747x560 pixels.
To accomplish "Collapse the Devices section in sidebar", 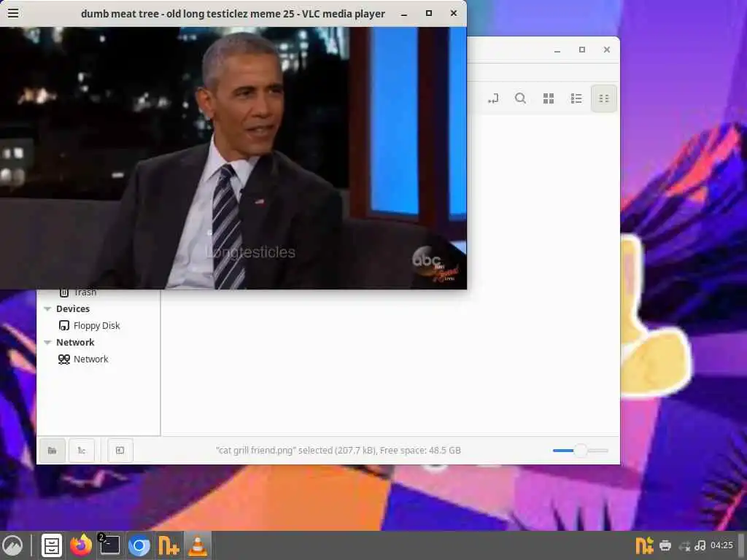I will (x=47, y=309).
